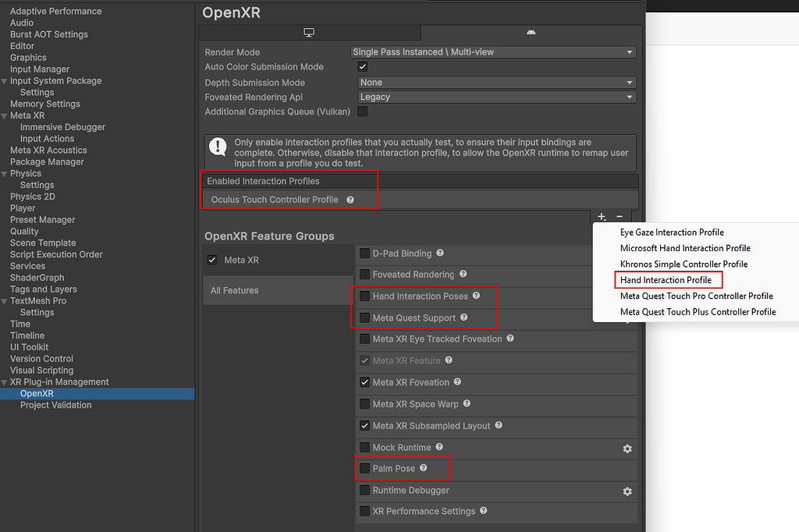
Task: Open the Player settings category
Action: click(x=23, y=208)
